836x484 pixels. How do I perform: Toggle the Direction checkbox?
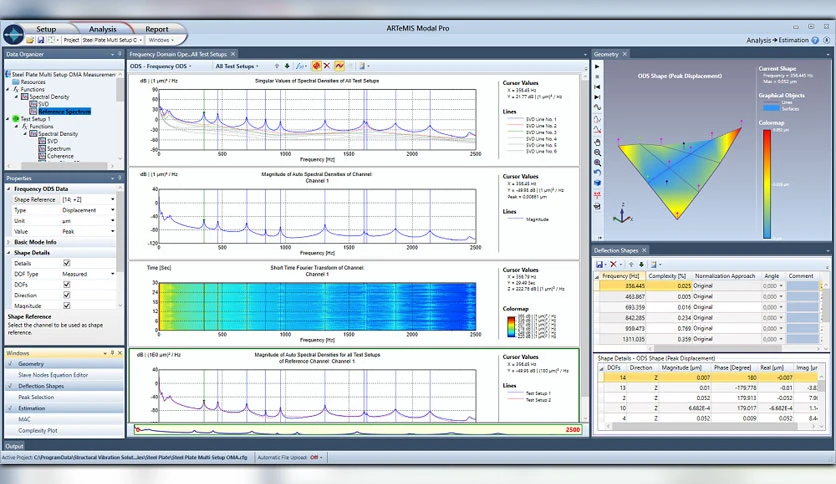[67, 295]
